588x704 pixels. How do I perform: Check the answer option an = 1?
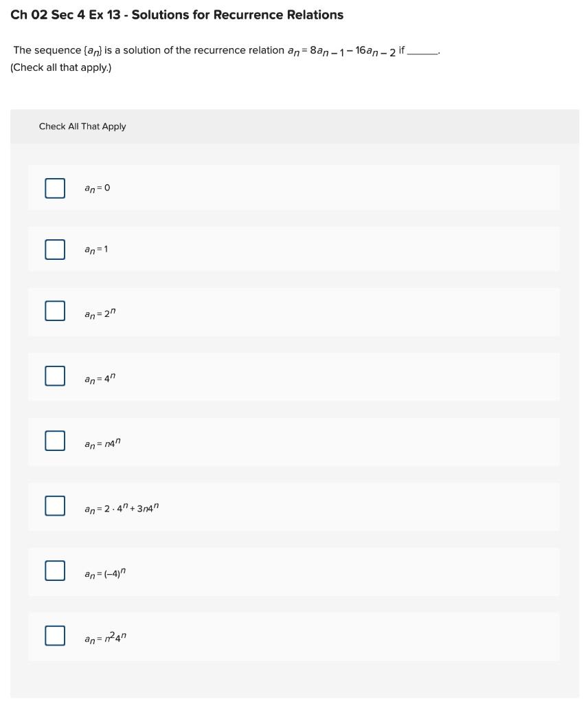55,249
